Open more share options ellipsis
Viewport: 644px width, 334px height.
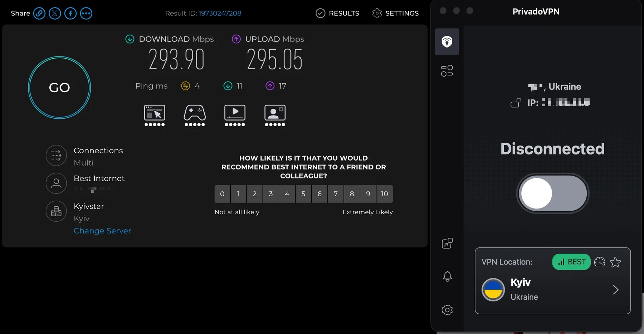(x=86, y=14)
